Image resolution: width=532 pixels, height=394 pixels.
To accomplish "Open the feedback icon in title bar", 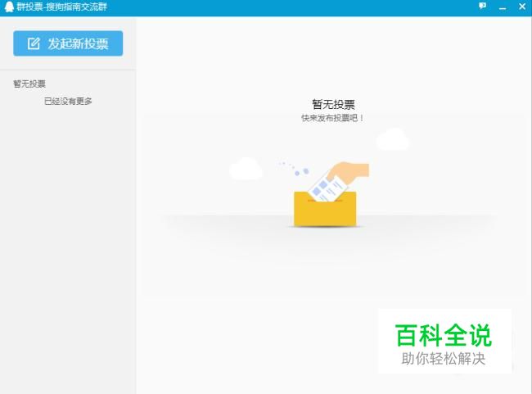I will coord(482,6).
